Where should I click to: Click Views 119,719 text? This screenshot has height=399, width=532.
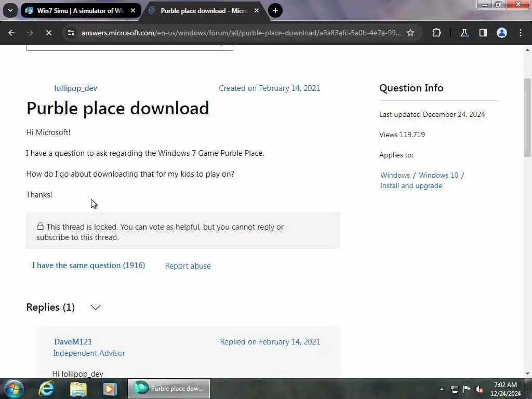pyautogui.click(x=402, y=135)
